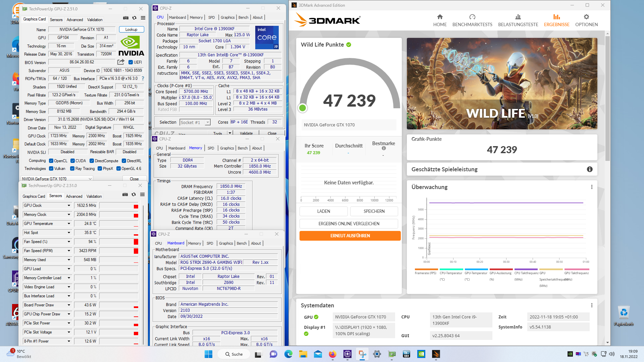Click the SPEICHERN button in 3DMark
Image resolution: width=644 pixels, height=362 pixels.
pyautogui.click(x=374, y=211)
